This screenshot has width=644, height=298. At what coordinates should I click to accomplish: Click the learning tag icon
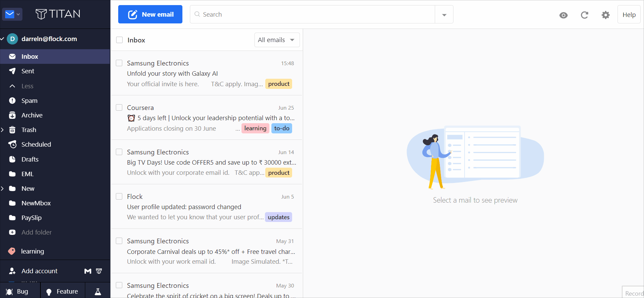coord(12,251)
